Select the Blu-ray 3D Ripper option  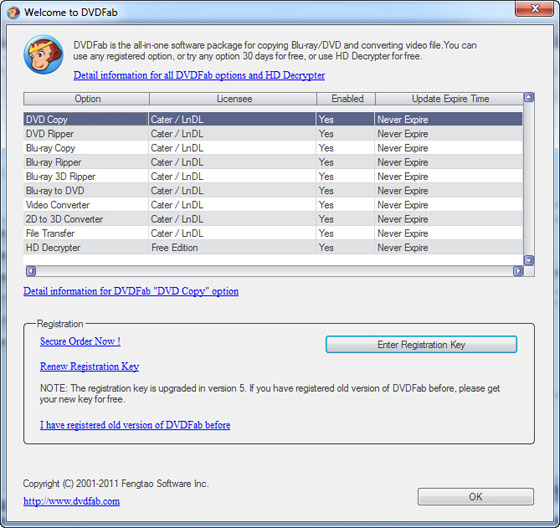273,176
